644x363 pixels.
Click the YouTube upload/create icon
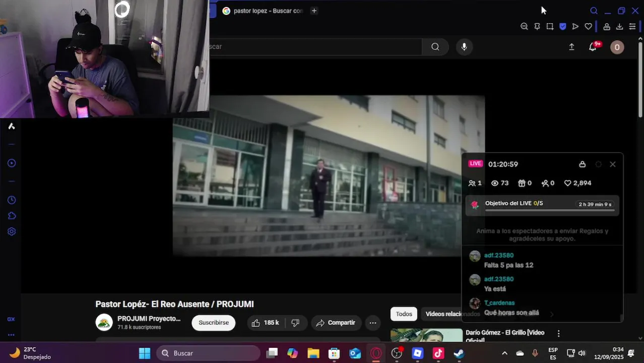click(571, 47)
